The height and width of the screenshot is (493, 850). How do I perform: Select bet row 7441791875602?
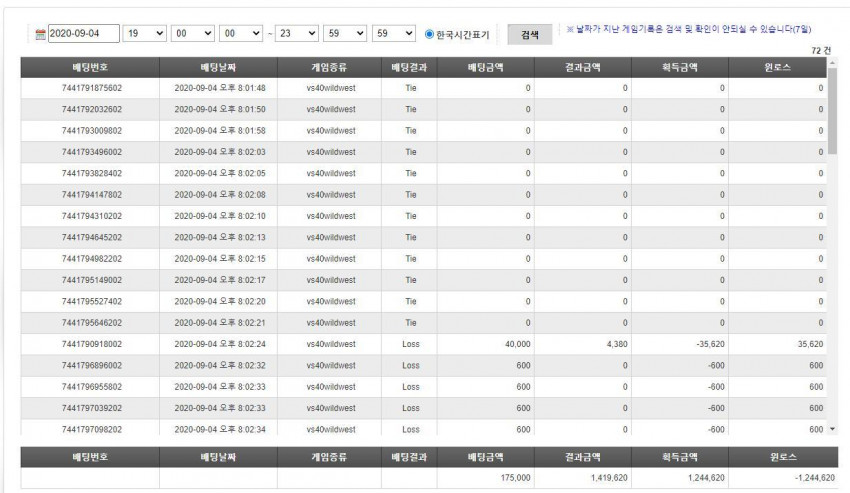tap(424, 88)
